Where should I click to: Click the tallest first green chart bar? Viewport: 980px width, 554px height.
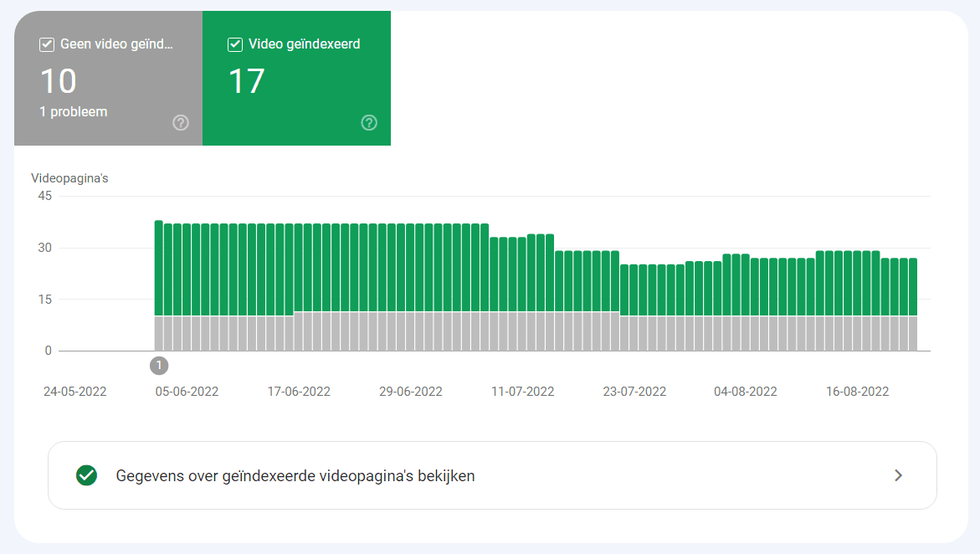[x=159, y=268]
